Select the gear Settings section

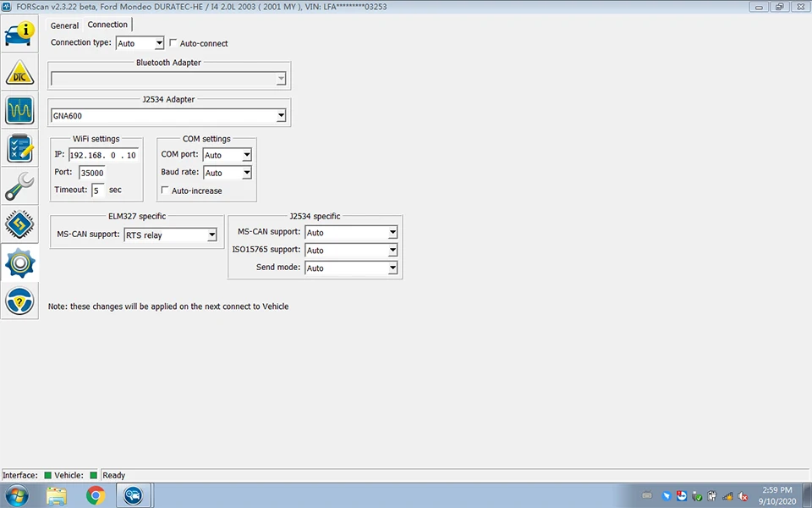pyautogui.click(x=19, y=262)
